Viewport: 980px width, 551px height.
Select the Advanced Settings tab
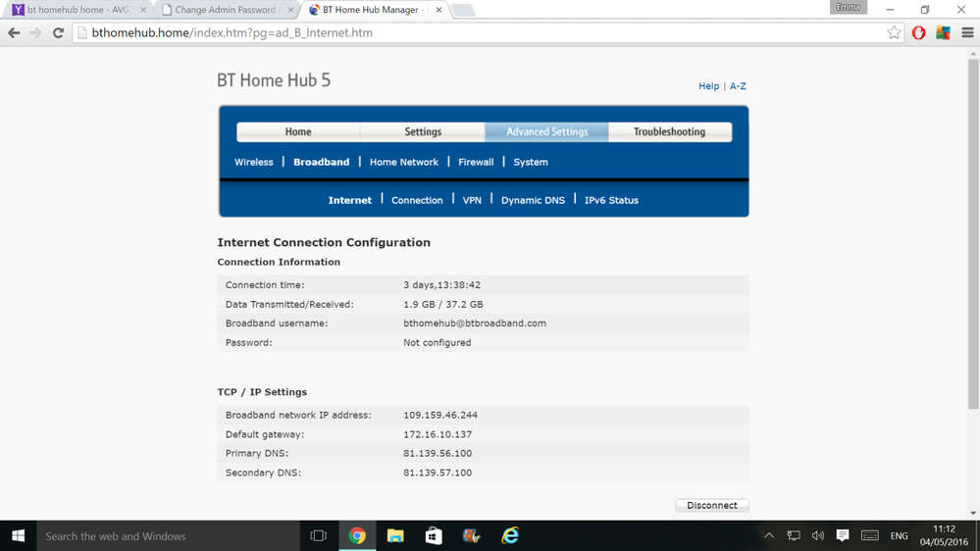pyautogui.click(x=546, y=131)
